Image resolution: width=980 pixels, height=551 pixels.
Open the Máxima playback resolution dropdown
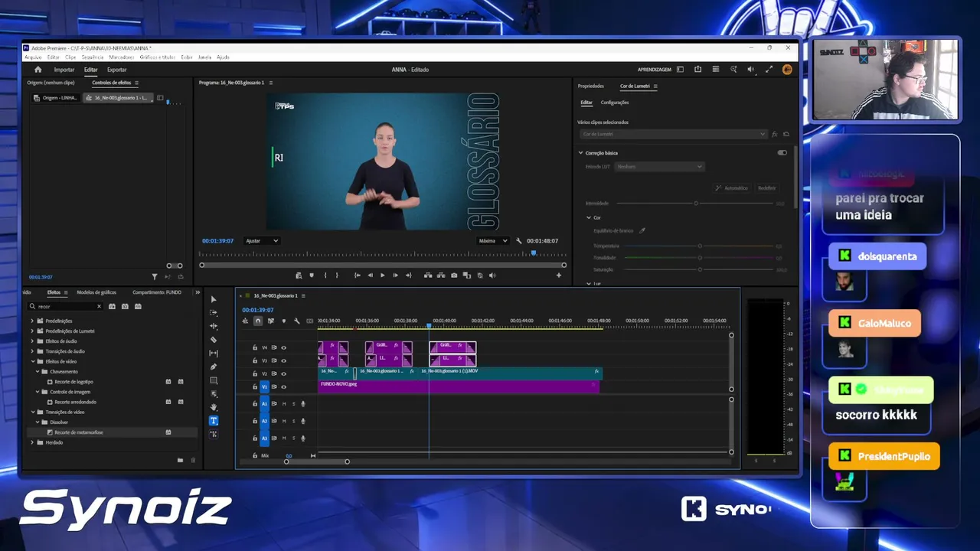(x=493, y=240)
